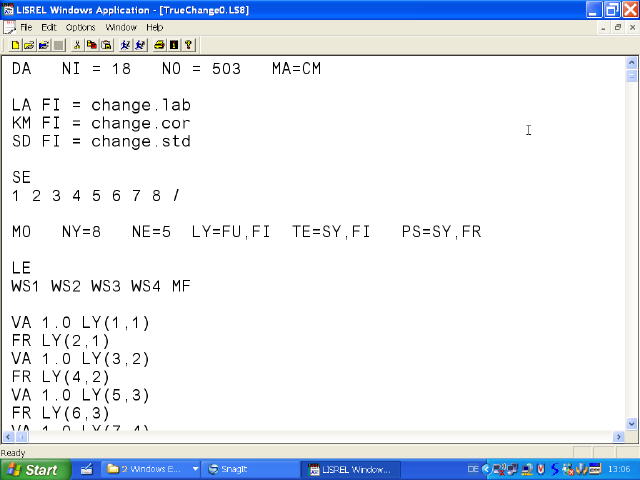The image size is (640, 480).
Task: Click the New file toolbar icon
Action: point(15,45)
